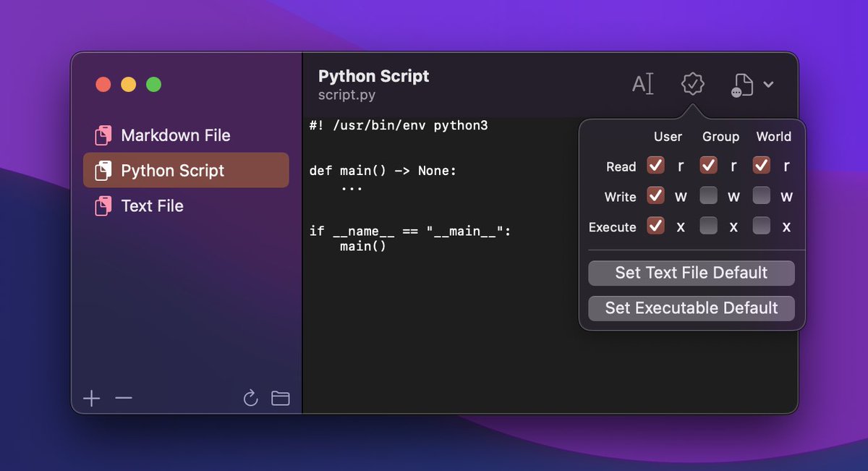Select the Text File sidebar item

tap(186, 206)
